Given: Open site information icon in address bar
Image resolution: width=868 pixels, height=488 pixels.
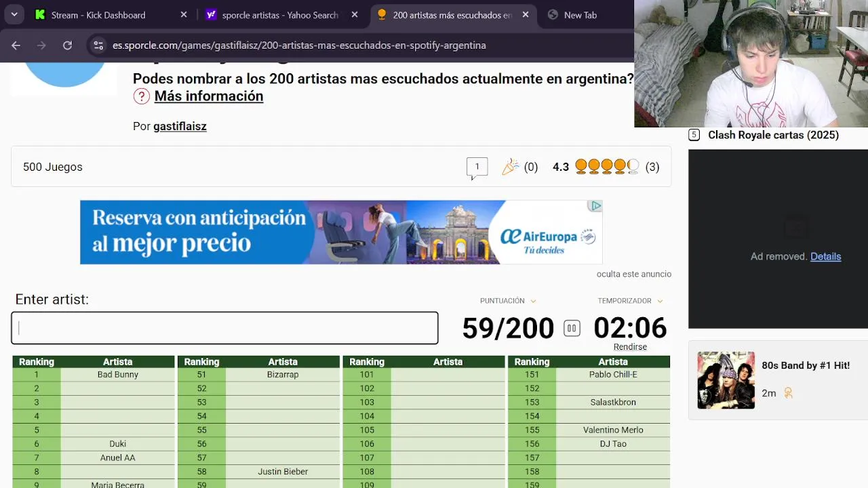Looking at the screenshot, I should [98, 45].
